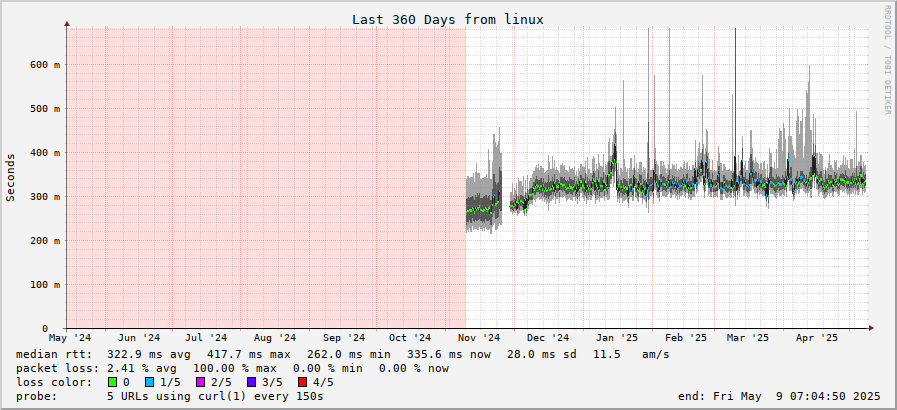Click the "Dec '24" x-axis label
Image resolution: width=897 pixels, height=410 pixels.
click(548, 338)
